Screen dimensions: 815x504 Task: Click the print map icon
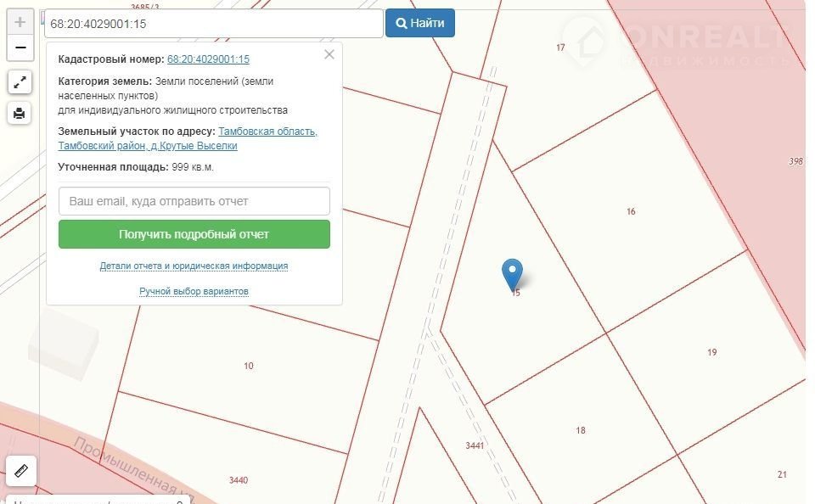20,112
